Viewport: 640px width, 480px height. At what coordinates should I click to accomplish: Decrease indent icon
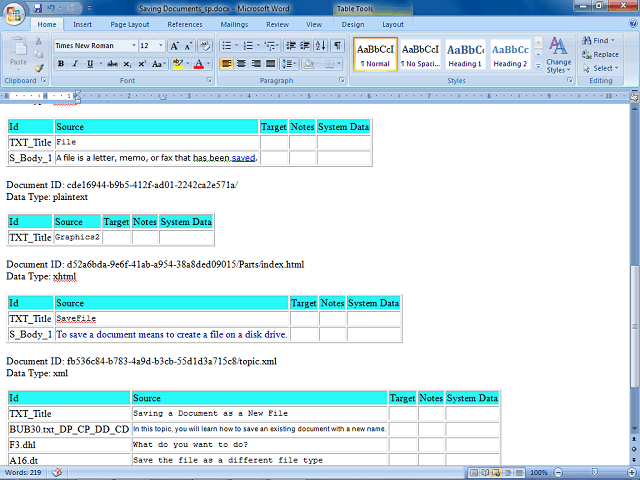tap(291, 46)
